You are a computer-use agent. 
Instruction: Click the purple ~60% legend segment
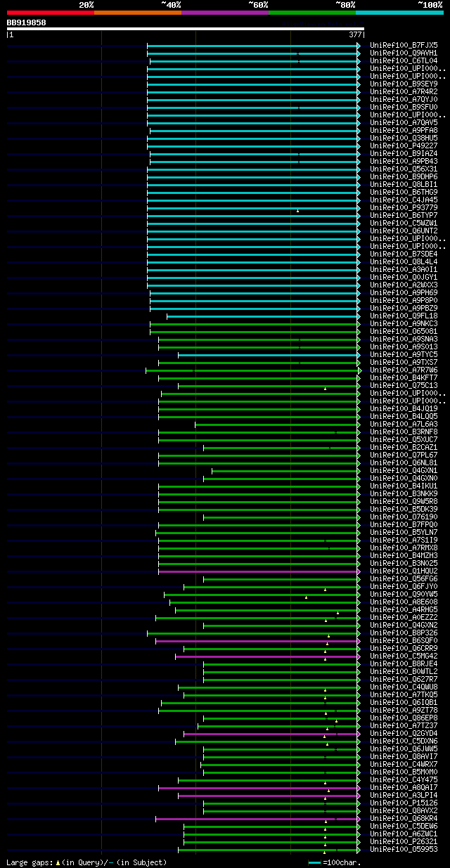pyautogui.click(x=225, y=12)
